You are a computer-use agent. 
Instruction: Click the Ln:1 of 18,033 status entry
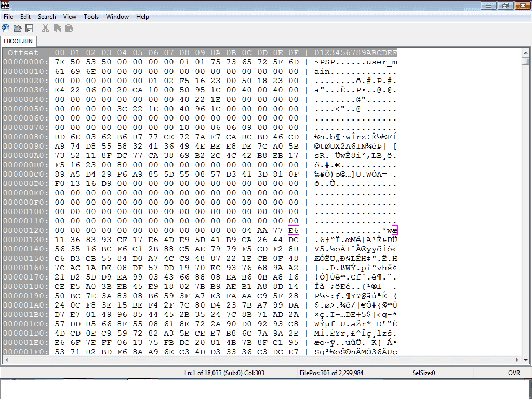(x=224, y=373)
